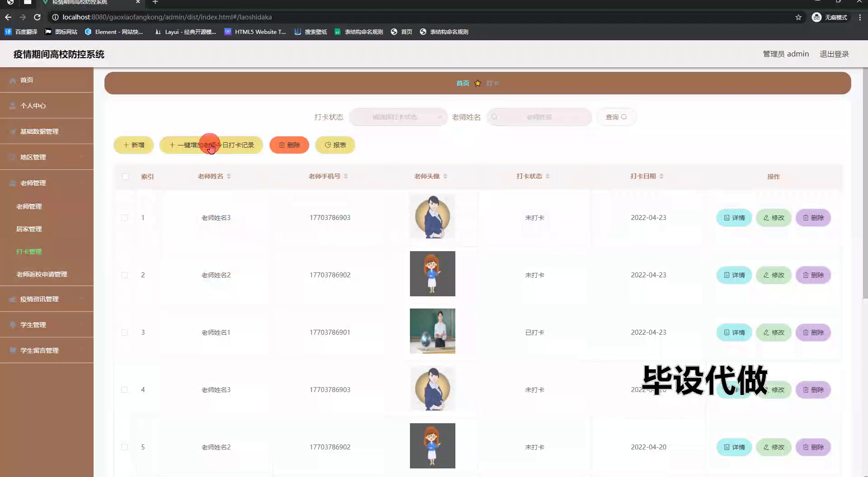Open 老师返校申请管理 submenu item

coord(42,274)
